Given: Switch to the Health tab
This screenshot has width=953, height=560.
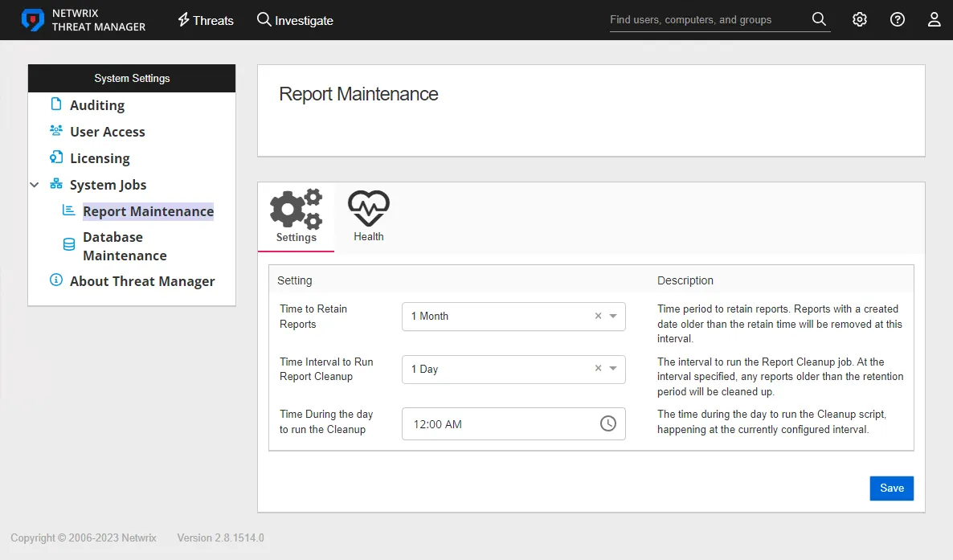Looking at the screenshot, I should click(x=369, y=217).
